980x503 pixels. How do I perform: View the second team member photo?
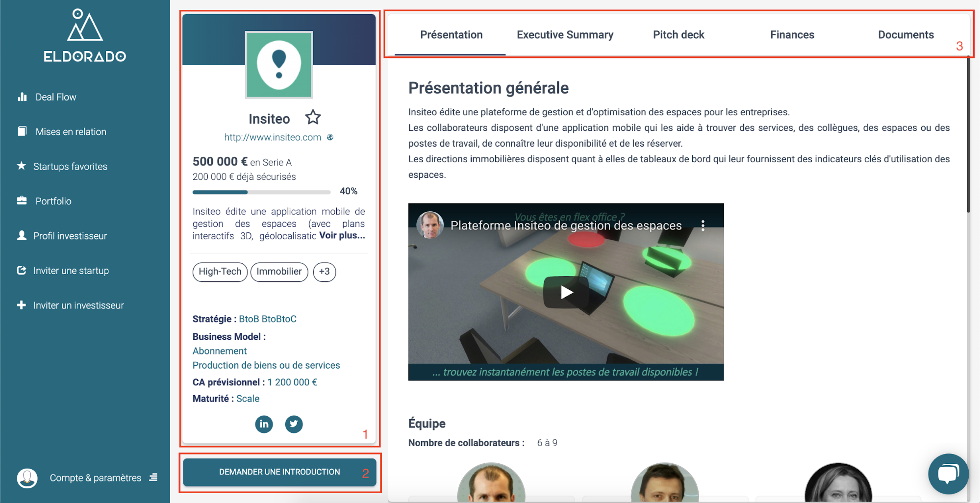point(665,482)
